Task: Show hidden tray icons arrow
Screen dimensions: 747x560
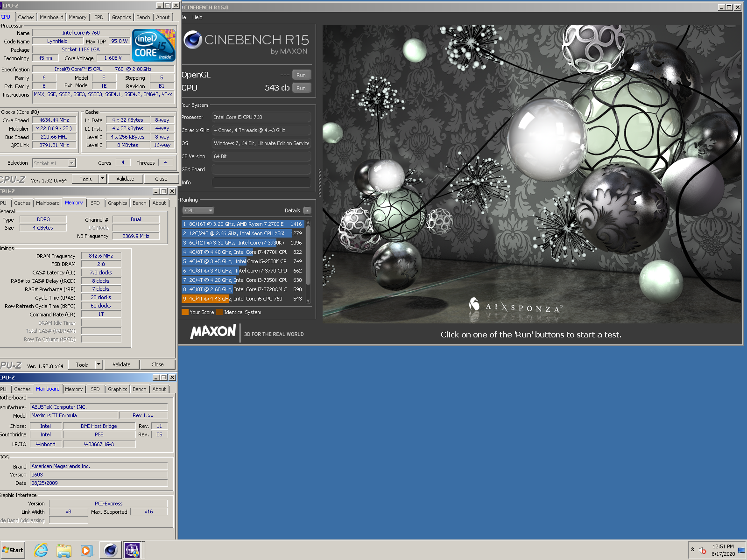Action: (692, 550)
